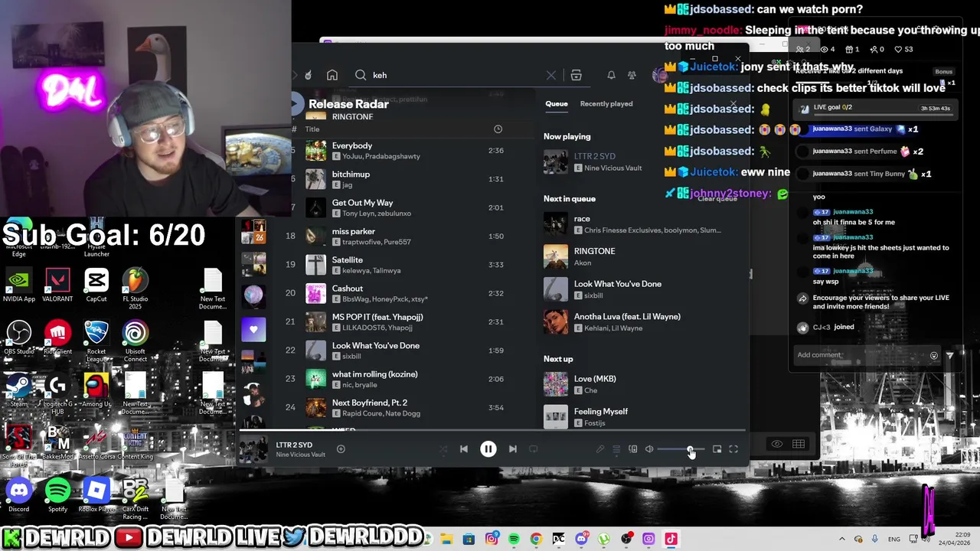Toggle the queue view icon in player bar
The image size is (980, 551).
point(616,449)
